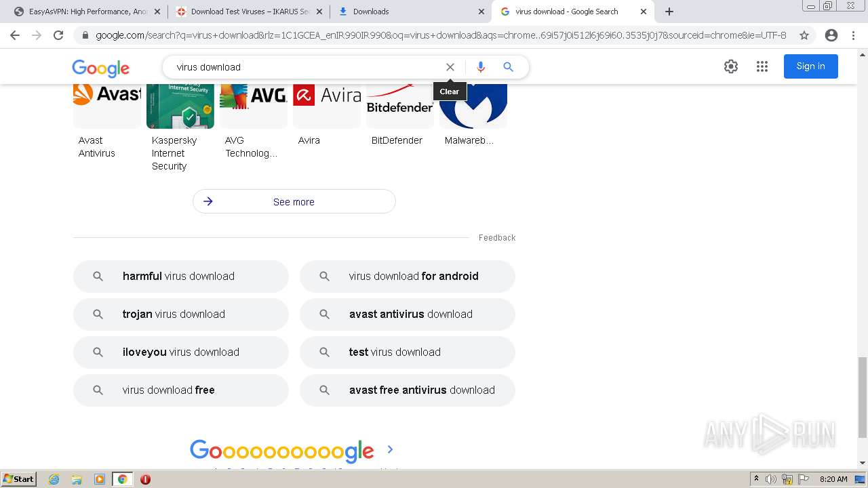Focus the Google search input field
The width and height of the screenshot is (868, 488).
coord(305,67)
